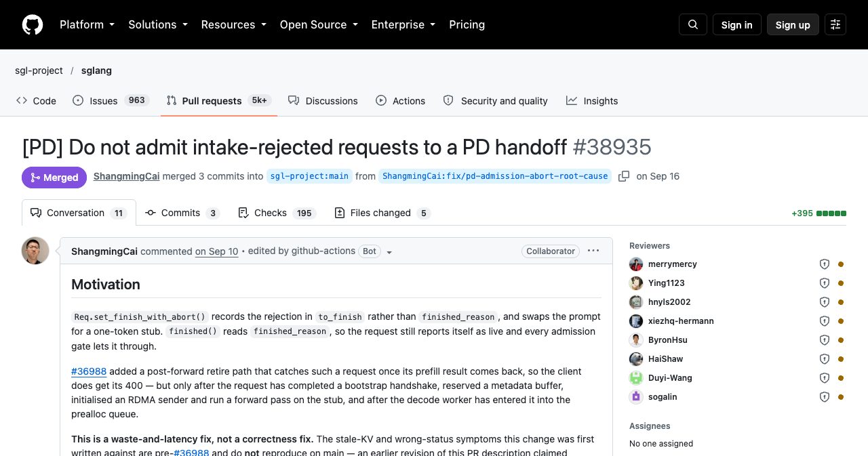Click the merrymercy reviewer name
The width and height of the screenshot is (868, 456).
coord(673,264)
